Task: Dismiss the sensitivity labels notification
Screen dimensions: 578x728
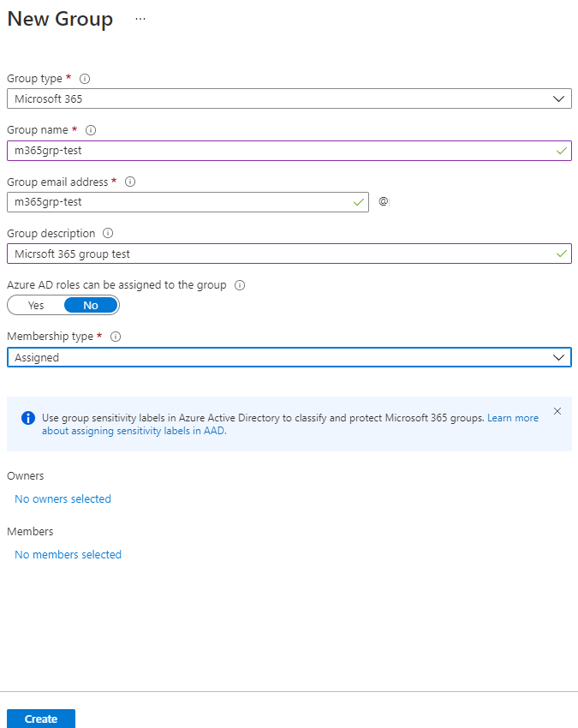Action: pyautogui.click(x=557, y=410)
